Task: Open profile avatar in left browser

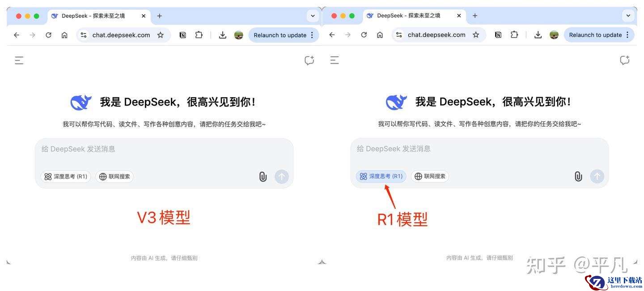Action: pyautogui.click(x=239, y=35)
